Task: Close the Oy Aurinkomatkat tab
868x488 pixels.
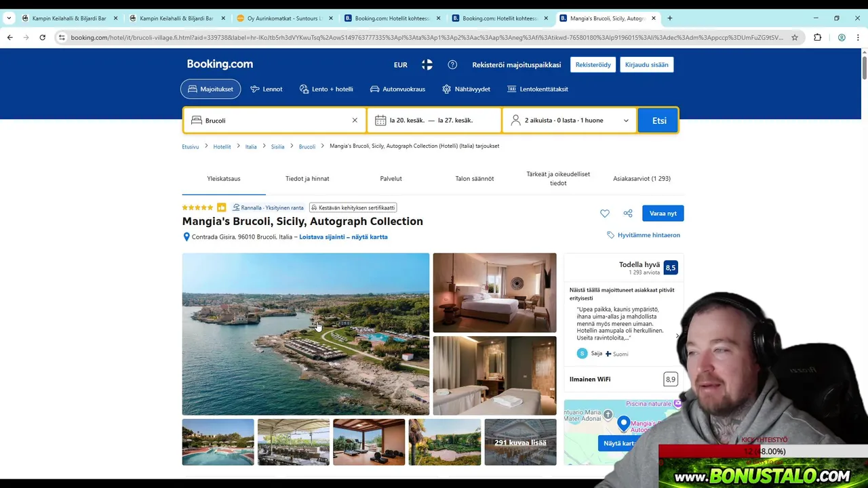Action: click(x=331, y=18)
